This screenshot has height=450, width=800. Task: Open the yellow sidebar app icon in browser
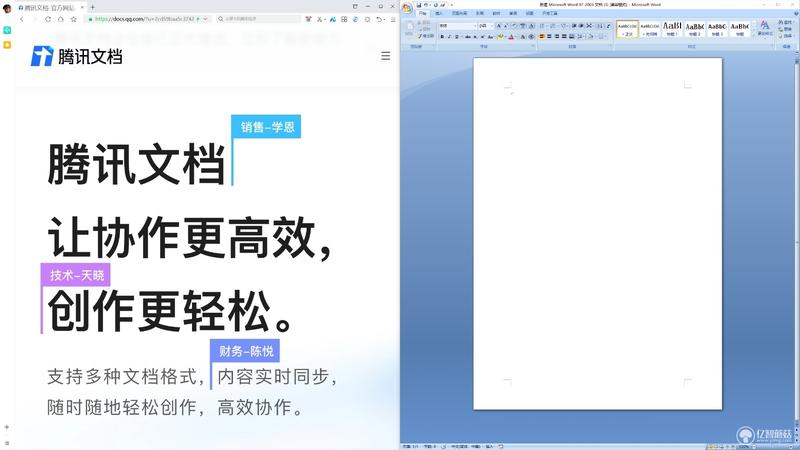point(7,45)
